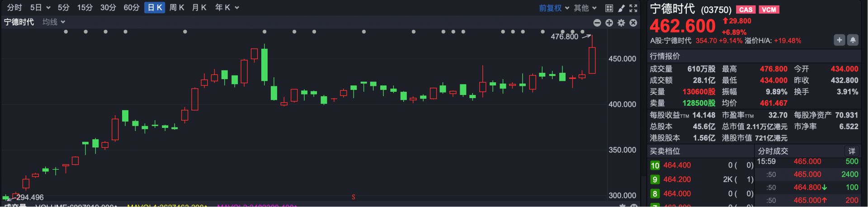Add 宁德时代 to watchlist with plus button
868x207 pixels.
[x=839, y=40]
